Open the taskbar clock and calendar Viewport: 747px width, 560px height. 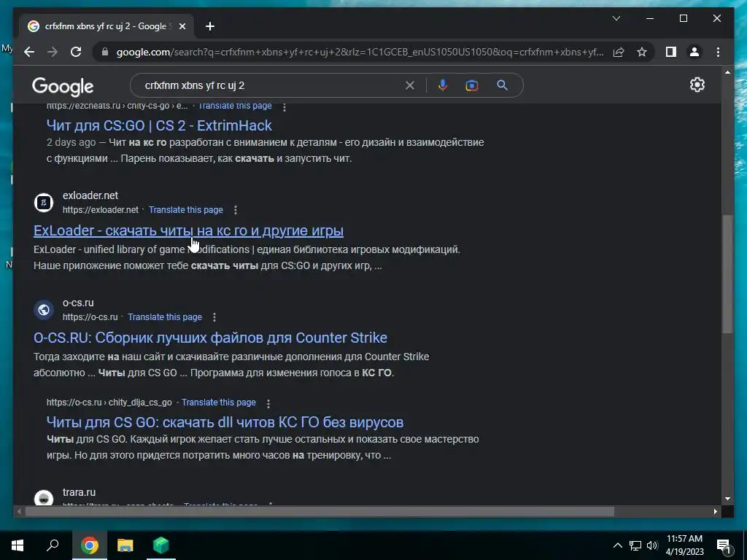(x=684, y=545)
